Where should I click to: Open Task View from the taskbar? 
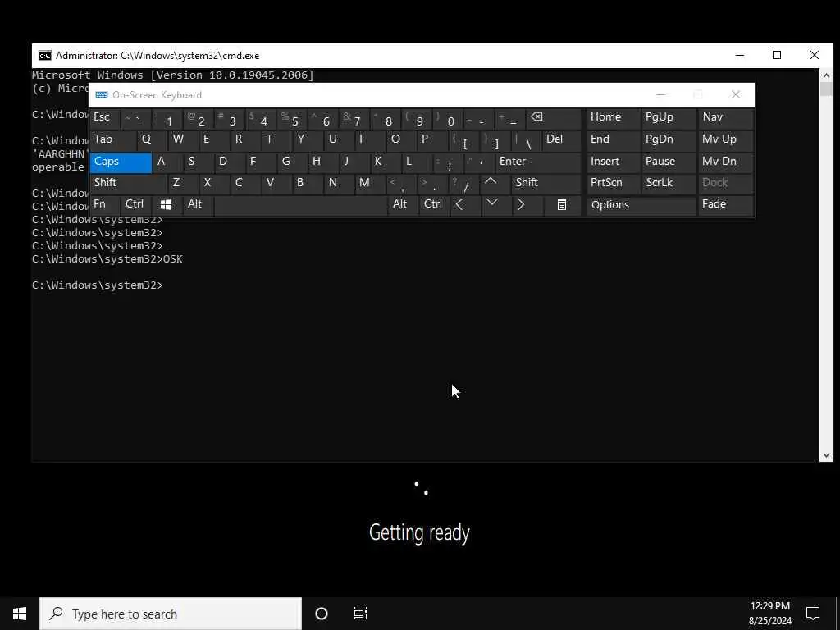point(361,614)
